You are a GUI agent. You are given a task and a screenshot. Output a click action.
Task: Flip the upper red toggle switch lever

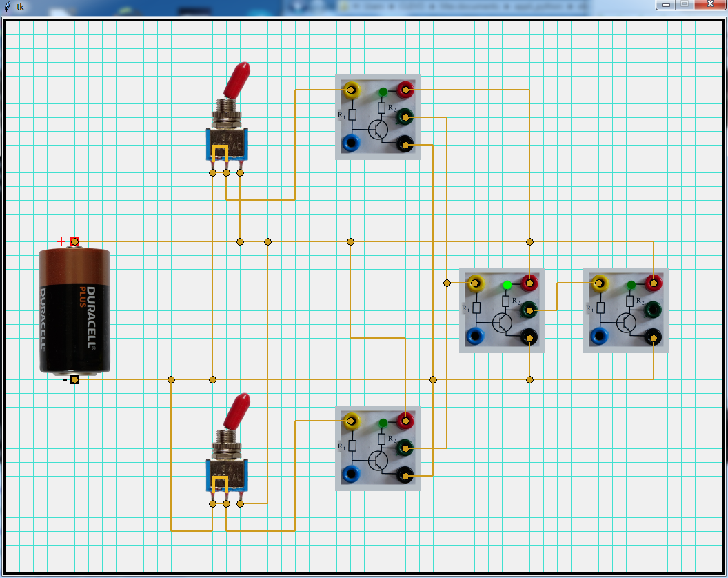(239, 77)
